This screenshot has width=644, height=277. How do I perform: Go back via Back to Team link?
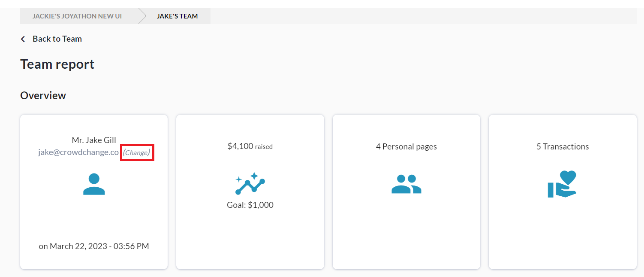tap(57, 39)
